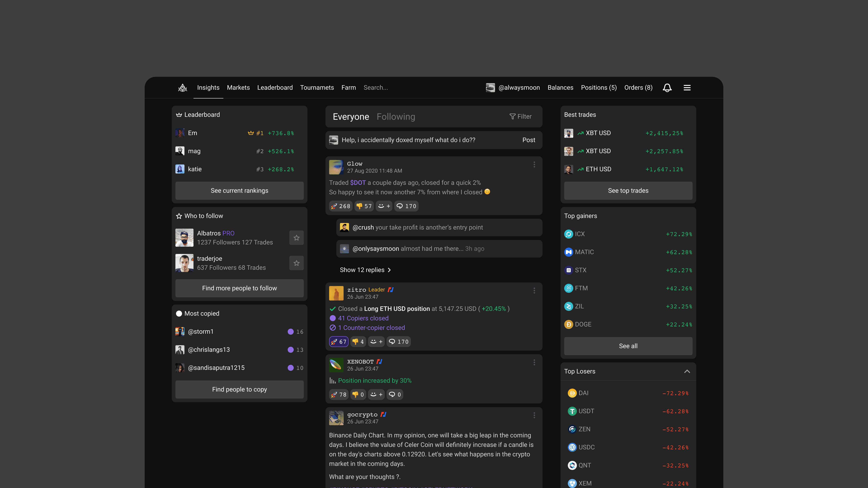Screen dimensions: 868x488
Task: Focus the Search field
Action: (x=376, y=88)
